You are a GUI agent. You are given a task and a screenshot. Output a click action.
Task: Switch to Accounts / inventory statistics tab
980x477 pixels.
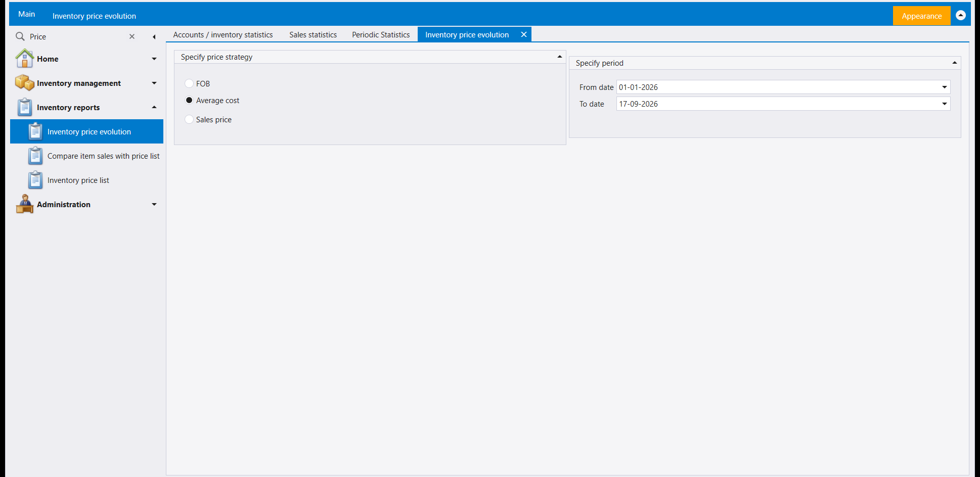(223, 34)
